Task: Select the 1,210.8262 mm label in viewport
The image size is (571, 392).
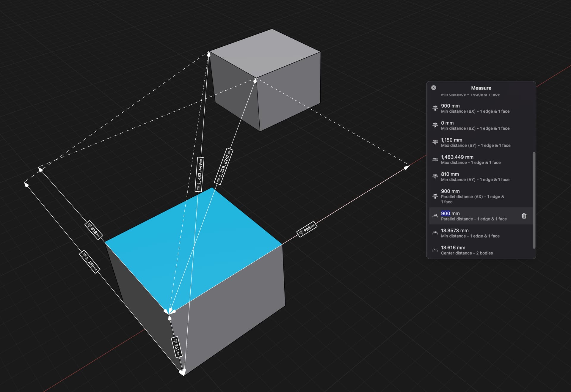Action: (x=224, y=166)
